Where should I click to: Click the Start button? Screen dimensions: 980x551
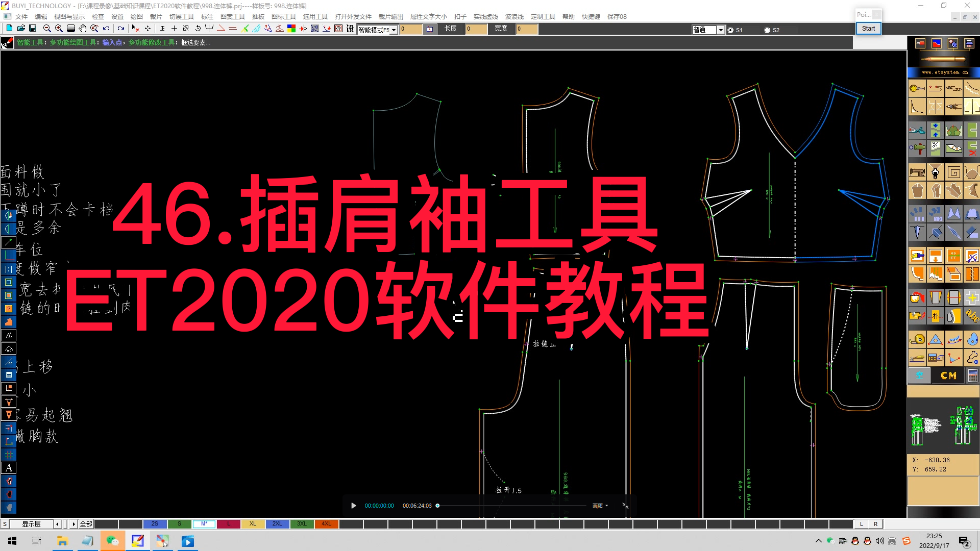(x=868, y=29)
